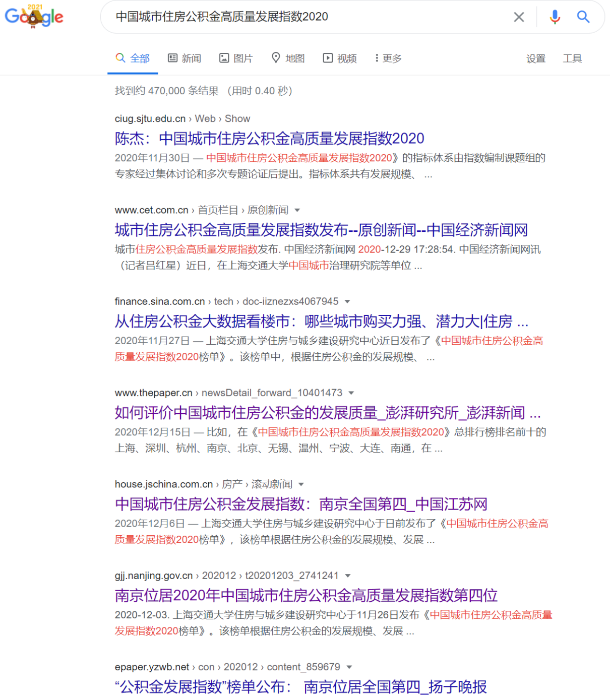
Task: Switch to the 视频 tab
Action: [x=340, y=58]
